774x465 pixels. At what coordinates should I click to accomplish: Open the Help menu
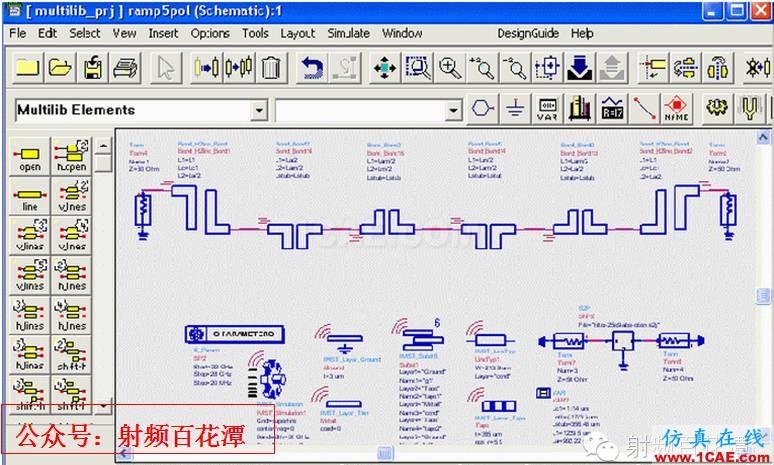click(x=582, y=33)
